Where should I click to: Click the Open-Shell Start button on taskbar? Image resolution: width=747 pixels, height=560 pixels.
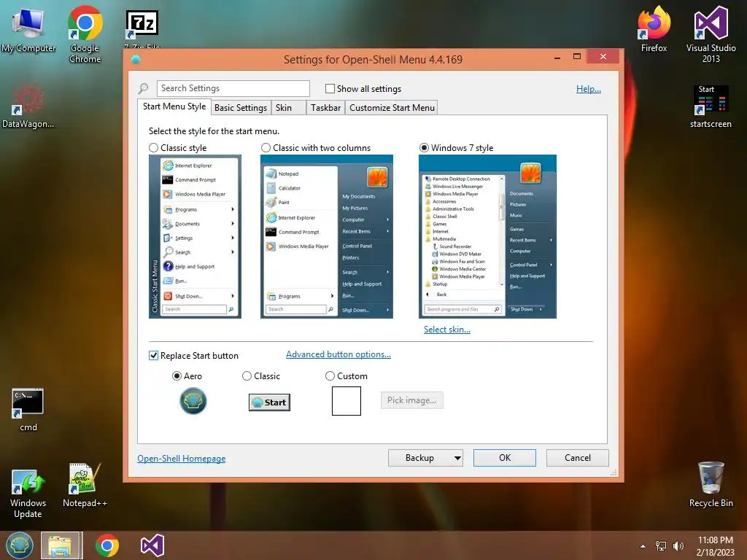[20, 545]
